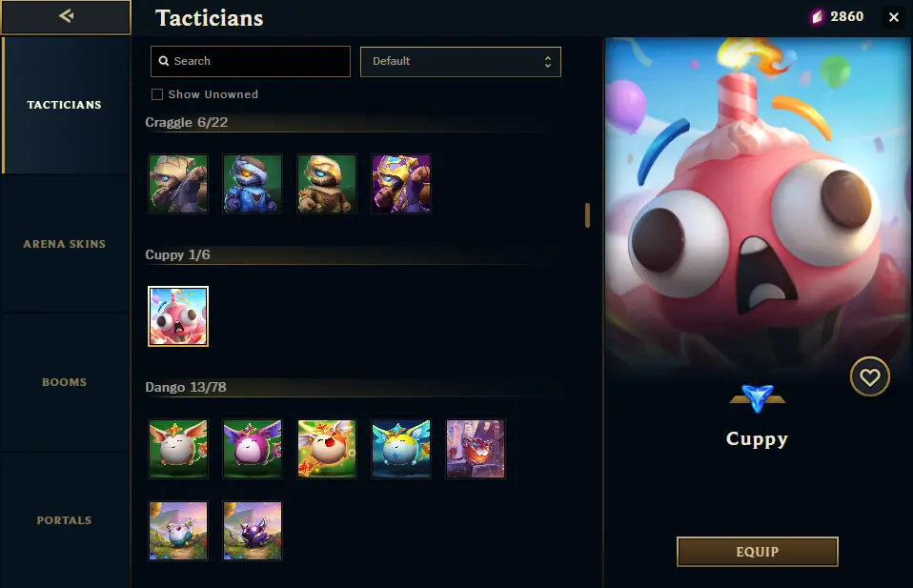Choose the purple Dango with wings
This screenshot has height=588, width=913.
[253, 449]
